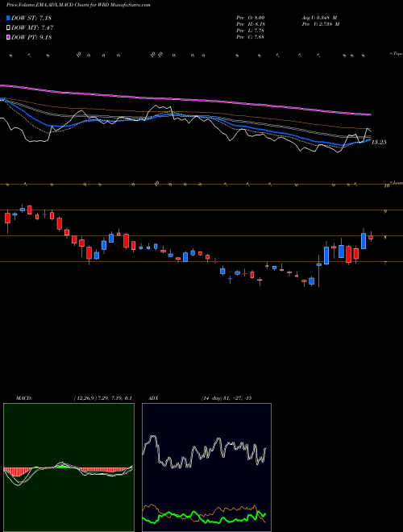
Task: Click the price axis label 8
Action: click(x=385, y=237)
